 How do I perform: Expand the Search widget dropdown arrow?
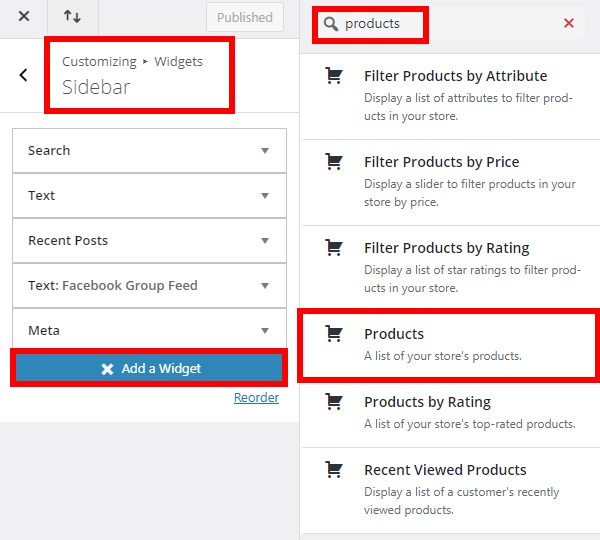click(265, 151)
